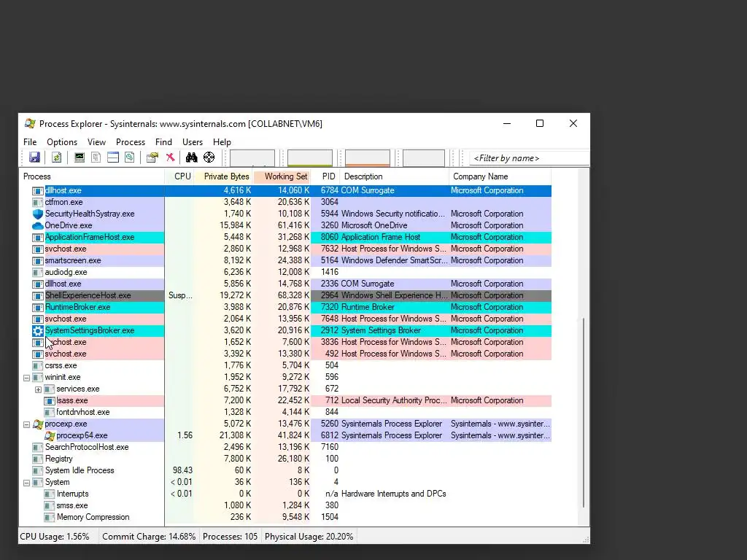Screen dimensions: 747x560
Task: Open the Find menu
Action: [163, 142]
